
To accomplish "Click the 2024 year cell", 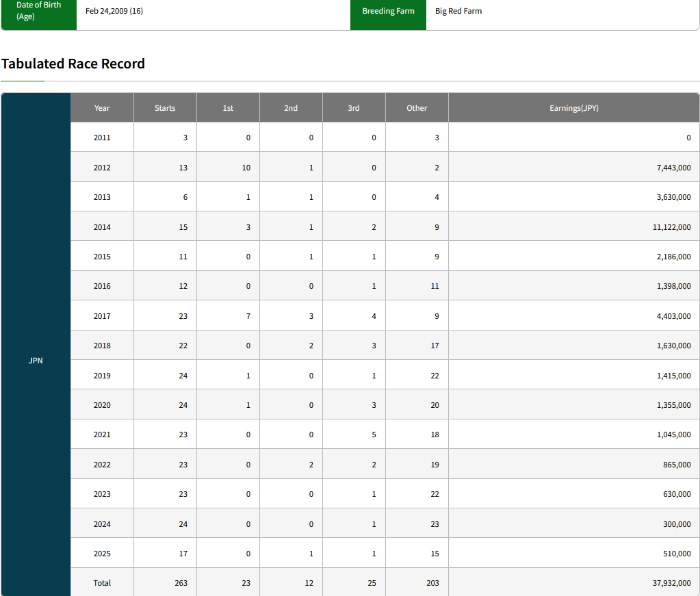I will [x=102, y=523].
